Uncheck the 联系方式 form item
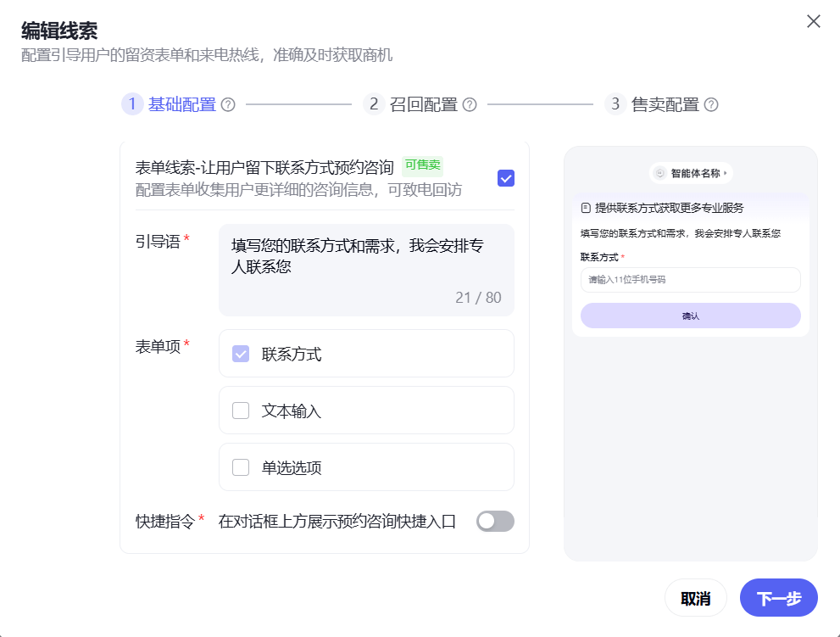Image resolution: width=840 pixels, height=637 pixels. (x=240, y=353)
